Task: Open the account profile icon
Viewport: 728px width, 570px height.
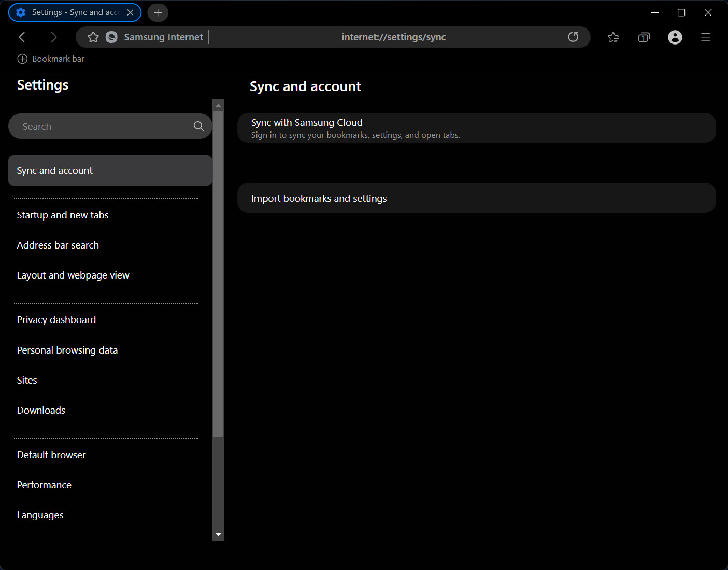Action: click(675, 37)
